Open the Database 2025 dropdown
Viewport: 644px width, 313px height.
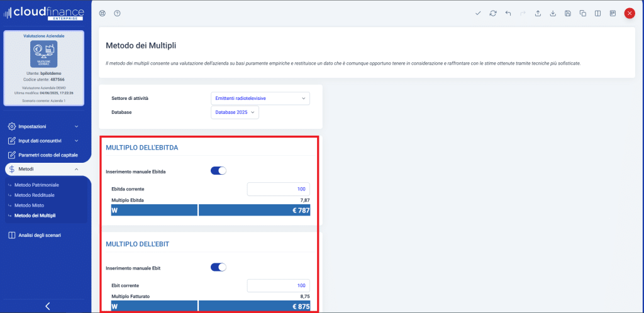(x=235, y=112)
